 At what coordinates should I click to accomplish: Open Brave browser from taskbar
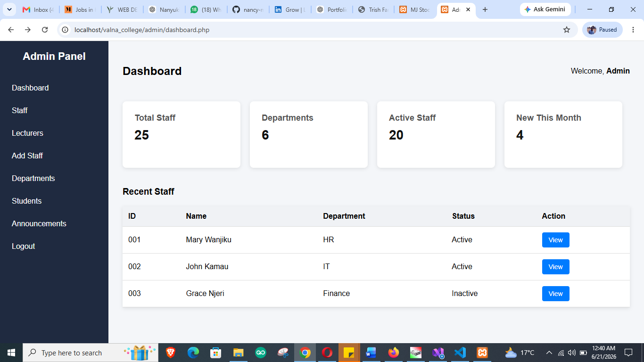tap(171, 353)
